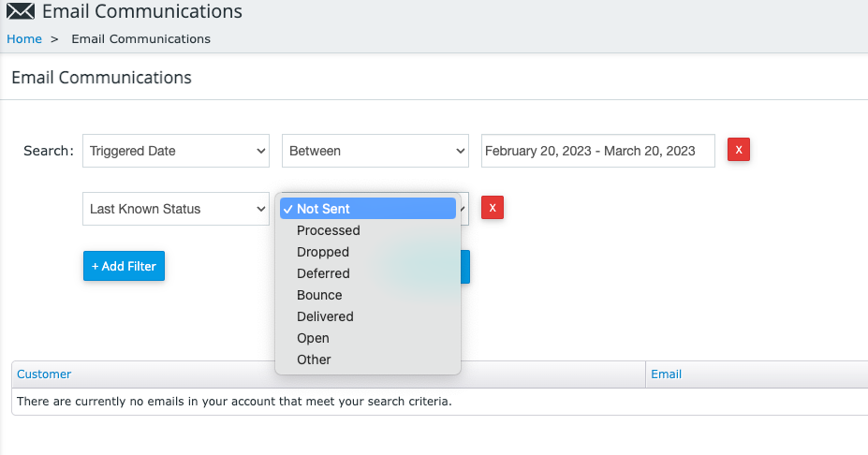Select Processed status option
Image resolution: width=868 pixels, height=455 pixels.
point(368,230)
